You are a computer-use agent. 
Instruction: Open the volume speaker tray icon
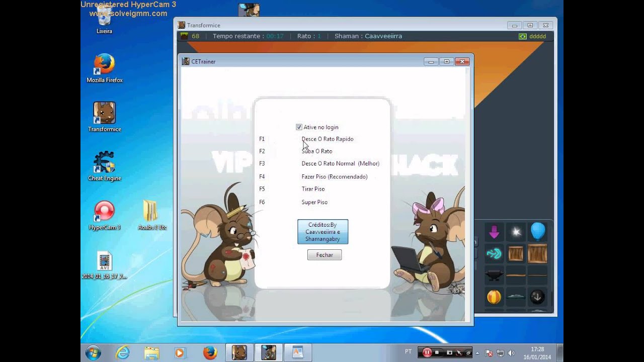(512, 353)
